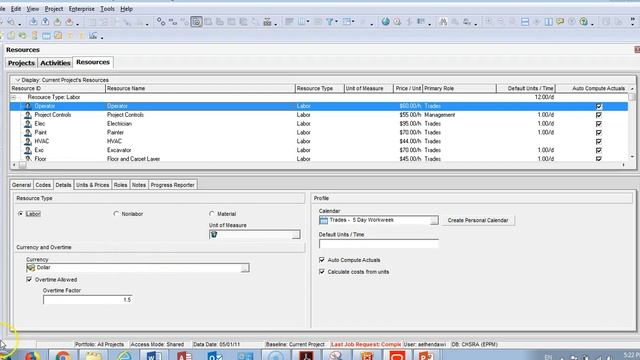This screenshot has width=640, height=360.
Task: Toggle Auto Compute Actuals for Operator row
Action: [x=599, y=106]
